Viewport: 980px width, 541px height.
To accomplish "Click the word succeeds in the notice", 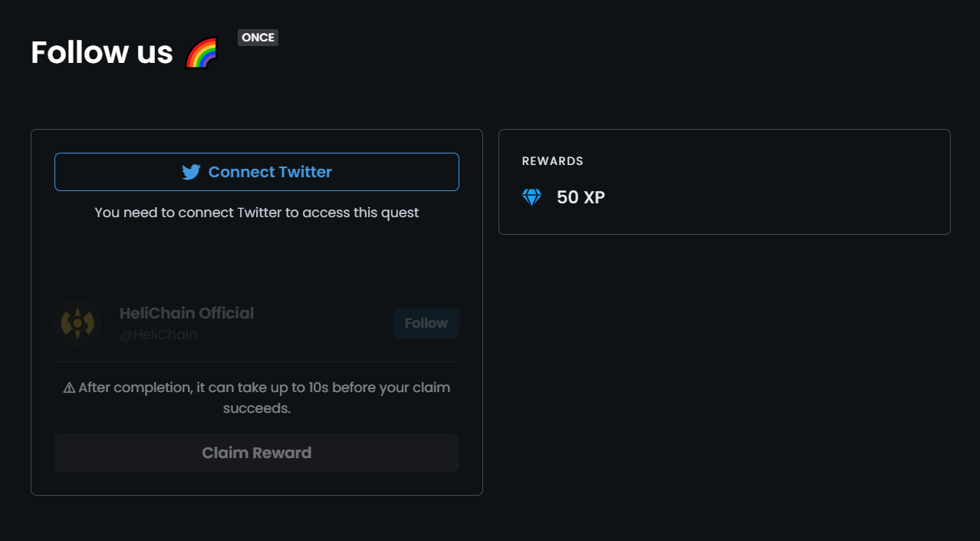I will point(256,408).
